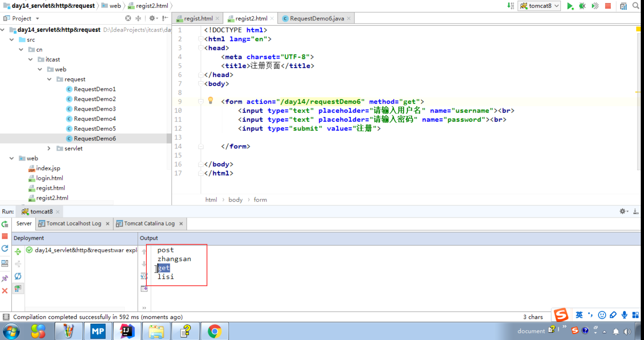Stop the running tomcat8 server
Image resolution: width=644 pixels, height=340 pixels.
pyautogui.click(x=608, y=6)
